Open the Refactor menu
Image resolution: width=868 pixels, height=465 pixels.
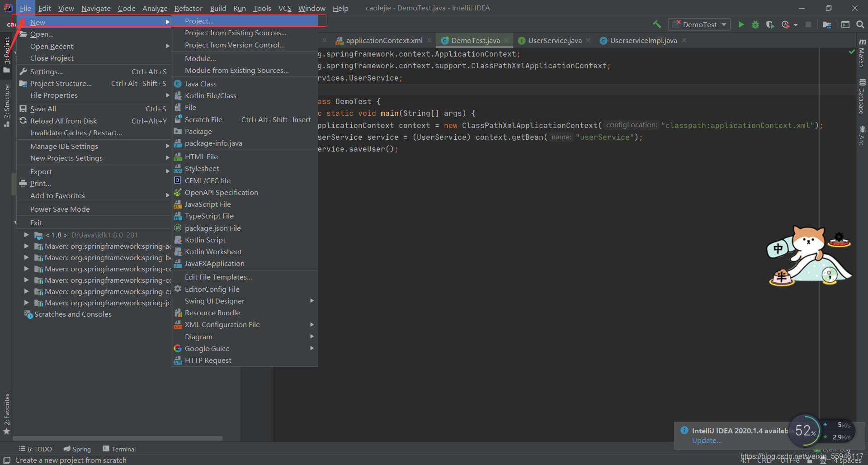coord(188,8)
